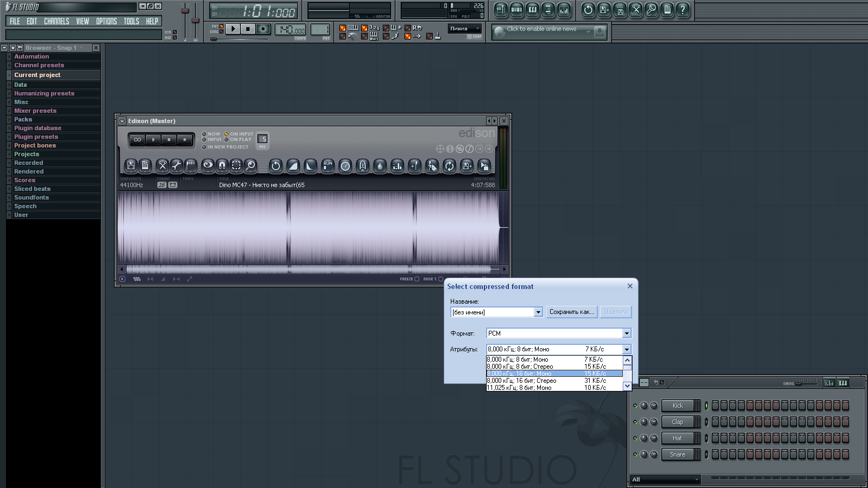Screen dimensions: 868x488
Task: Select Edison's INPUT recording option
Action: click(212, 139)
